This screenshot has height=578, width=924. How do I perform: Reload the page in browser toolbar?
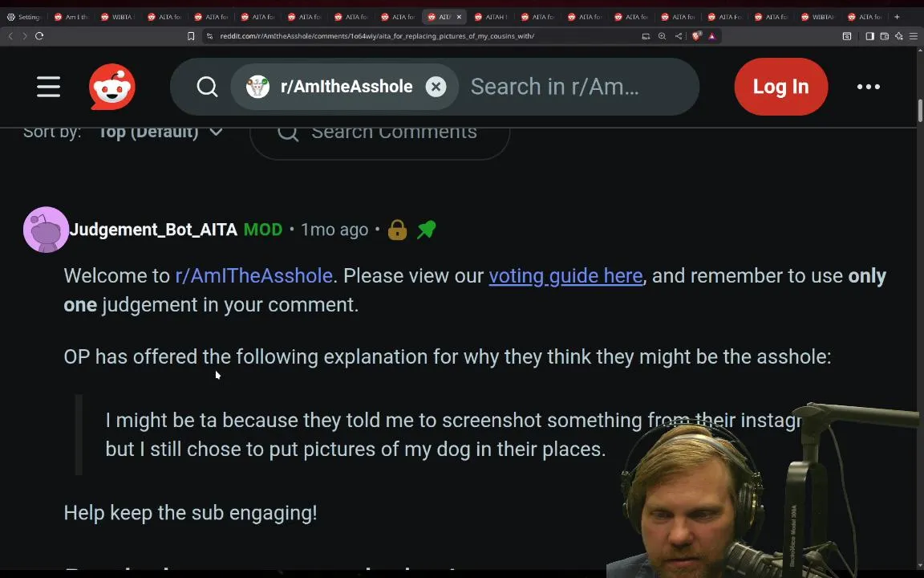point(39,36)
